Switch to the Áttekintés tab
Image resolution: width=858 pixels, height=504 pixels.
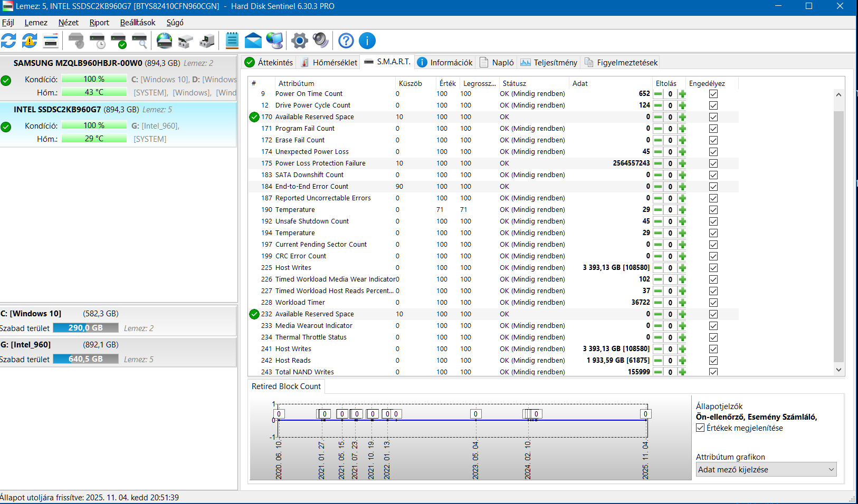tap(269, 63)
